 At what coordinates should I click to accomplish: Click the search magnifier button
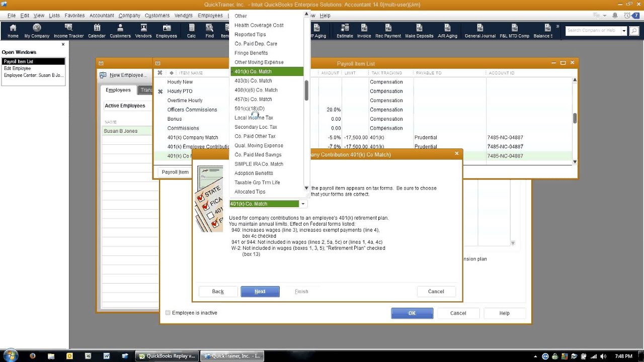coord(634,31)
